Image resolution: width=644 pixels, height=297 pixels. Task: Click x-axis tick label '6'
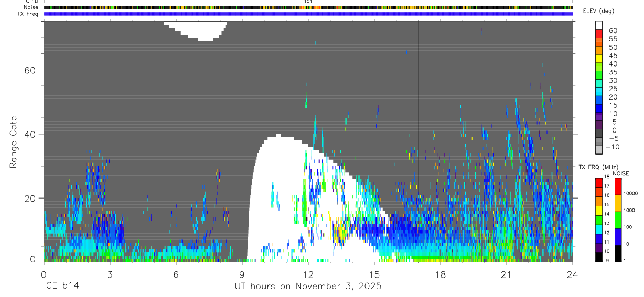pos(176,274)
